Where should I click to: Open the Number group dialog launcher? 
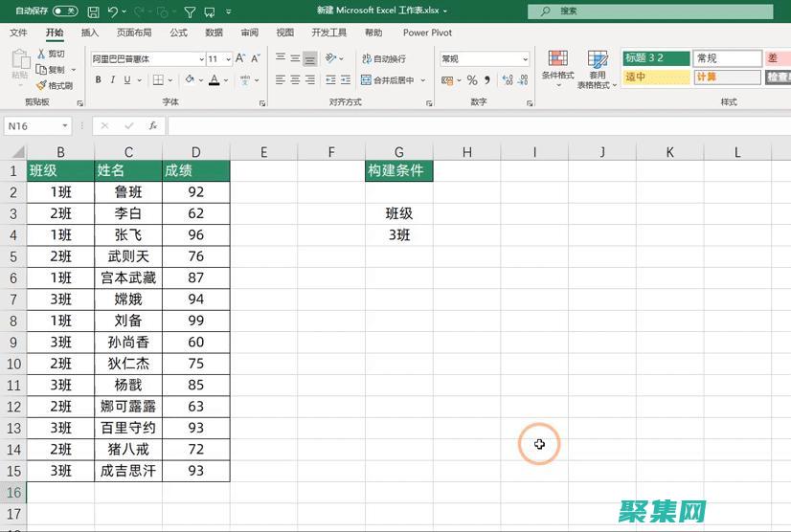coord(530,103)
